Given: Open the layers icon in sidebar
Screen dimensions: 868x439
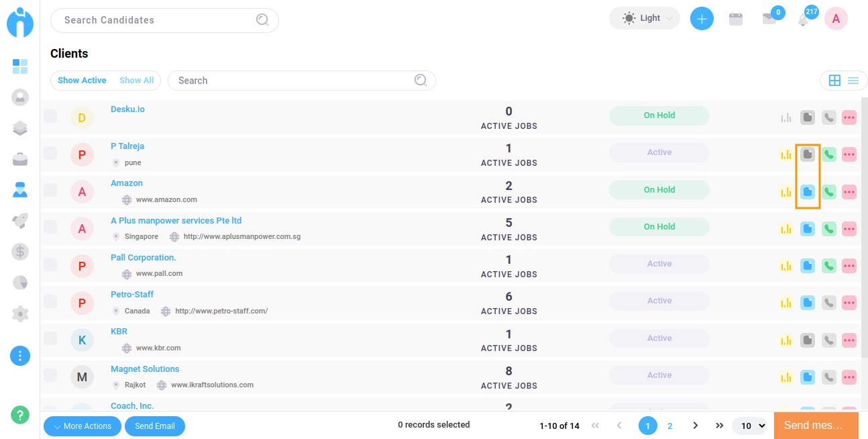Looking at the screenshot, I should pos(20,128).
